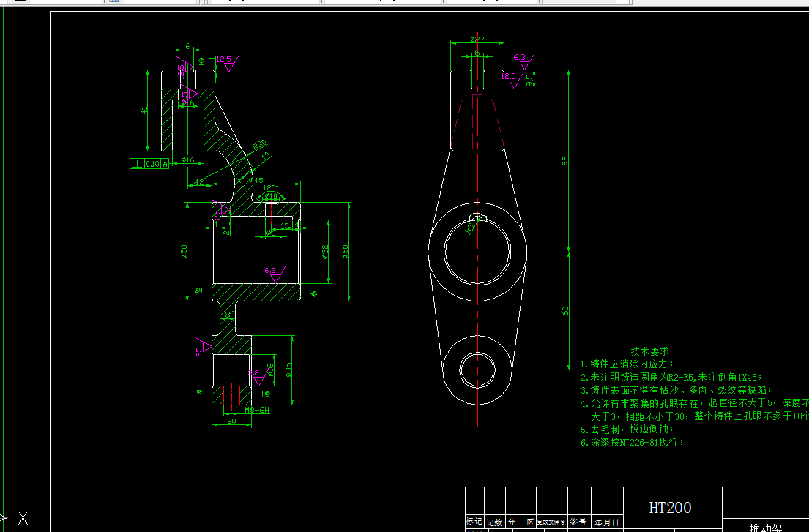Pick the ø32 bore dimension
The height and width of the screenshot is (532, 809).
(x=325, y=252)
